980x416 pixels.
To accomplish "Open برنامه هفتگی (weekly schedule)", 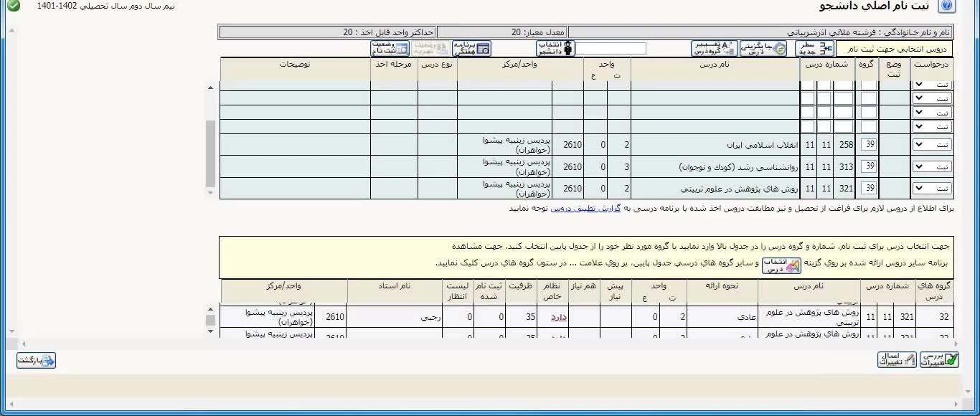I will [473, 48].
